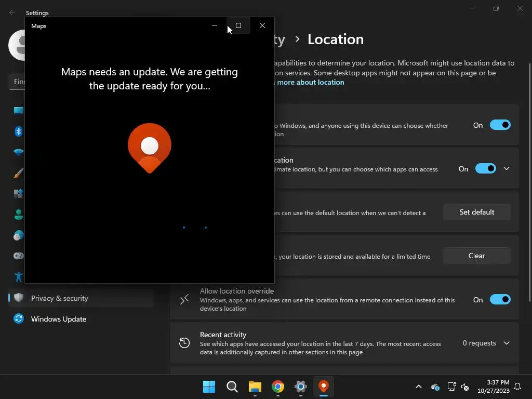This screenshot has height=399, width=532.
Task: Click the Maps taskbar icon
Action: (323, 387)
